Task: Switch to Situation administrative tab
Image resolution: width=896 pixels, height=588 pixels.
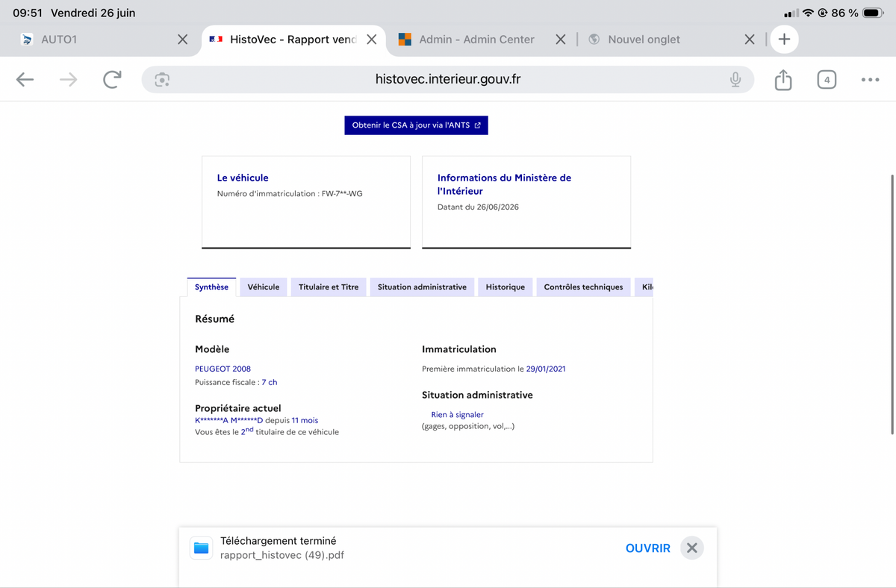Action: [x=422, y=287]
